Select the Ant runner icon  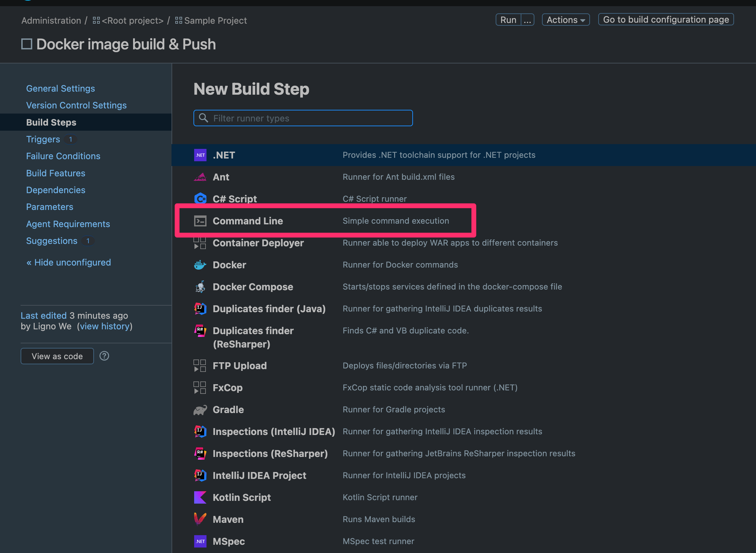click(200, 177)
